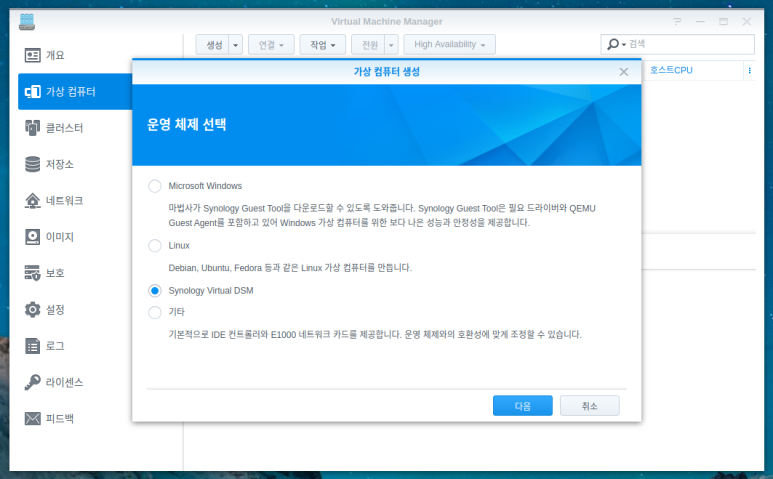Screen dimensions: 773x479
Task: Minimize the Virtual Machine Manager window
Action: click(x=700, y=22)
